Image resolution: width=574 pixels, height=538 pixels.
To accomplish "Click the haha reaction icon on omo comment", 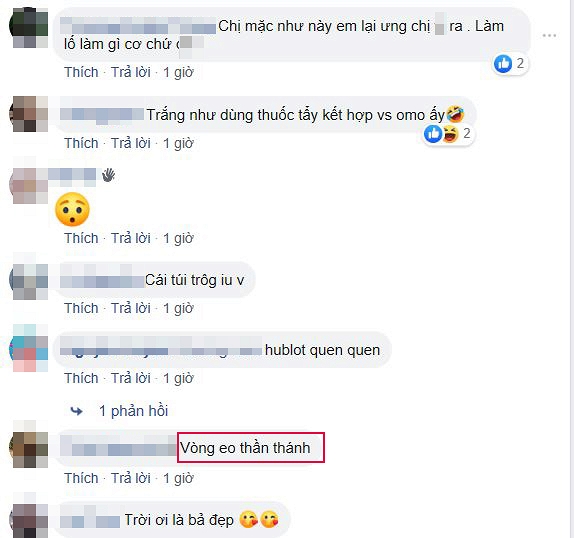I will [450, 134].
